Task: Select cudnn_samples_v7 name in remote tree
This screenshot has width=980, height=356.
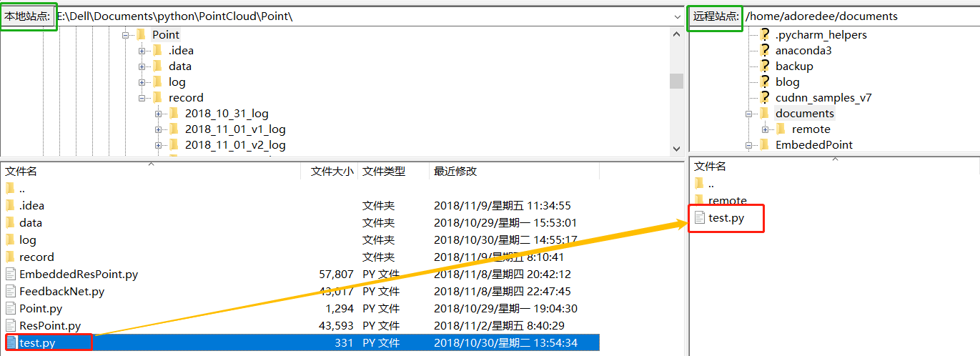Action: [x=823, y=97]
